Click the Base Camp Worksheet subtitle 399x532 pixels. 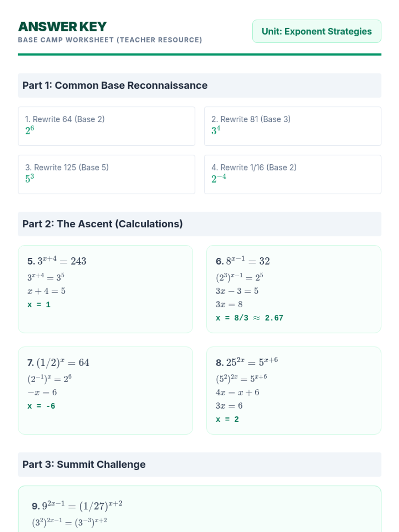tap(110, 40)
